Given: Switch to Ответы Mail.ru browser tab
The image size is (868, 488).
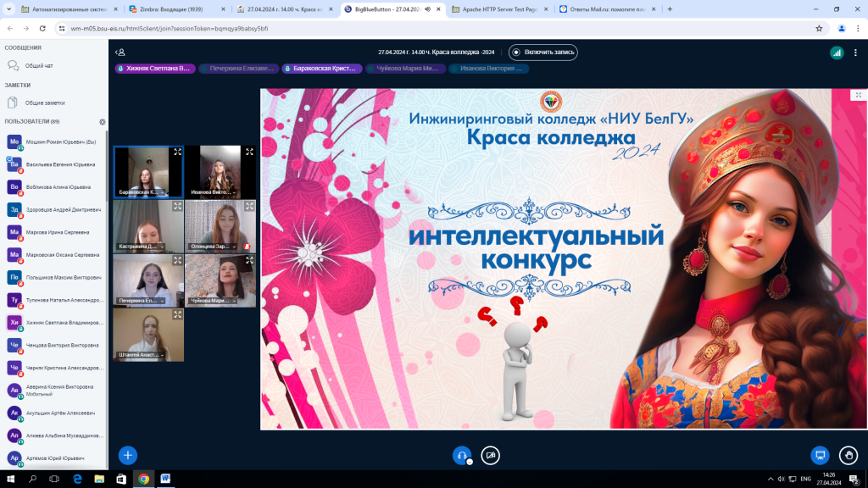Looking at the screenshot, I should click(606, 9).
